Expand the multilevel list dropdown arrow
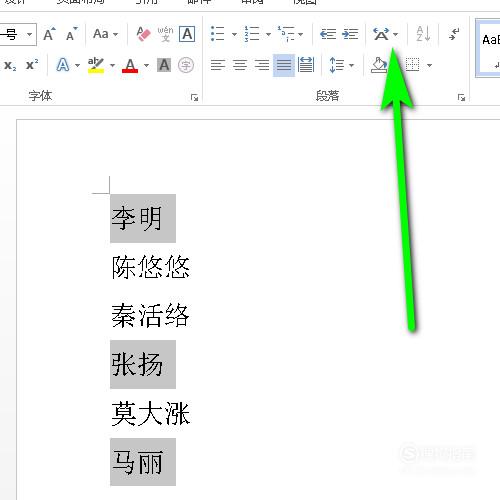 point(300,34)
